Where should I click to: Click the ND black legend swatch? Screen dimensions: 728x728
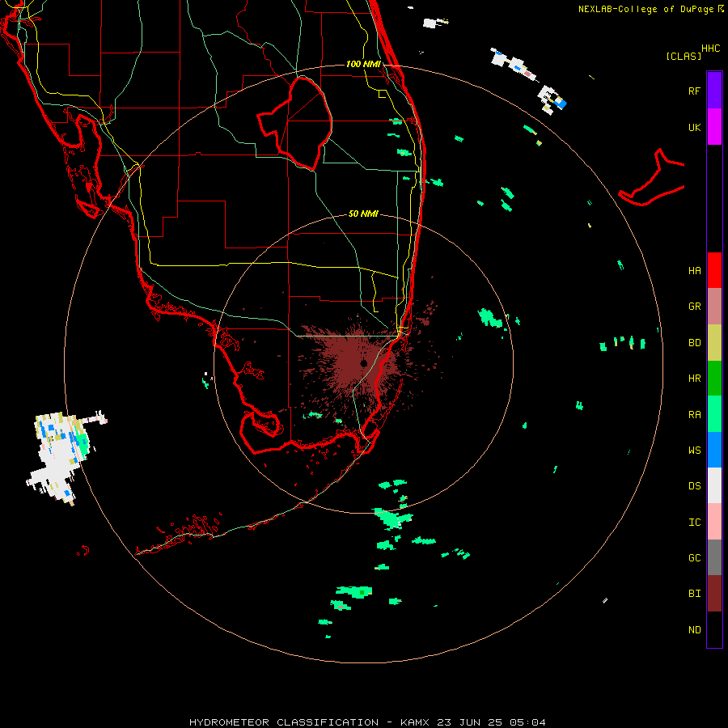(x=714, y=629)
